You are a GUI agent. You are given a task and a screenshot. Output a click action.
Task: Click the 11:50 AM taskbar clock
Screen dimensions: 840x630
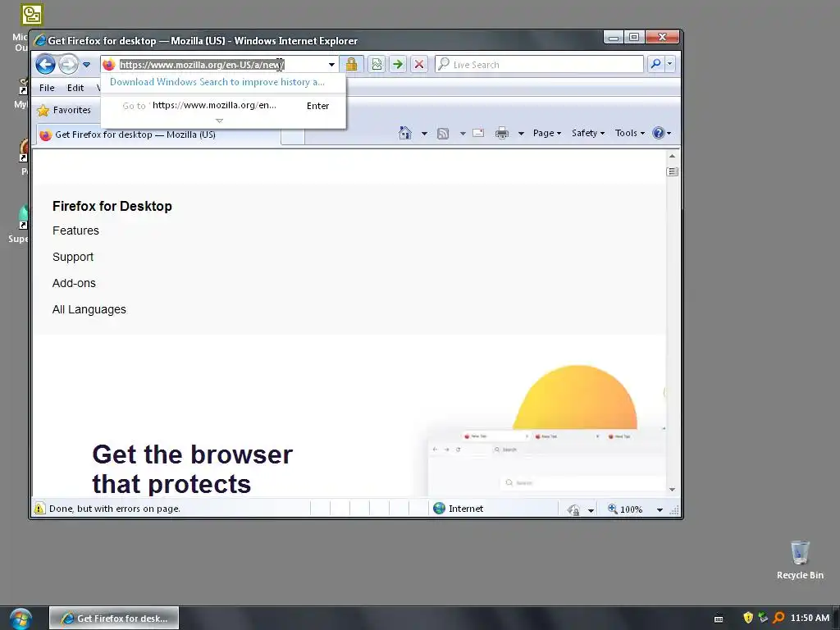810,618
